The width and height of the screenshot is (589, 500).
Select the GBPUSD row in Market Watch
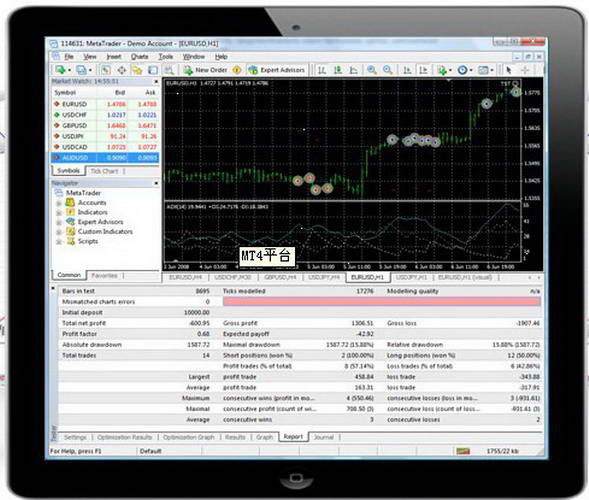click(x=105, y=125)
